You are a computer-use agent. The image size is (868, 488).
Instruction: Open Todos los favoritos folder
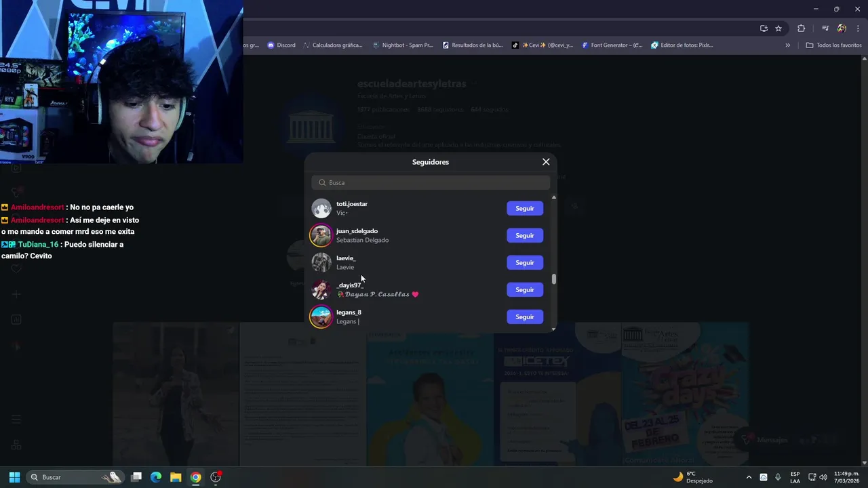click(833, 45)
